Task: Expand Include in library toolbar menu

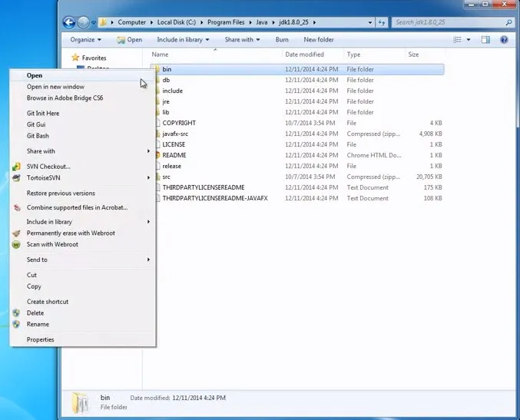Action: click(183, 39)
